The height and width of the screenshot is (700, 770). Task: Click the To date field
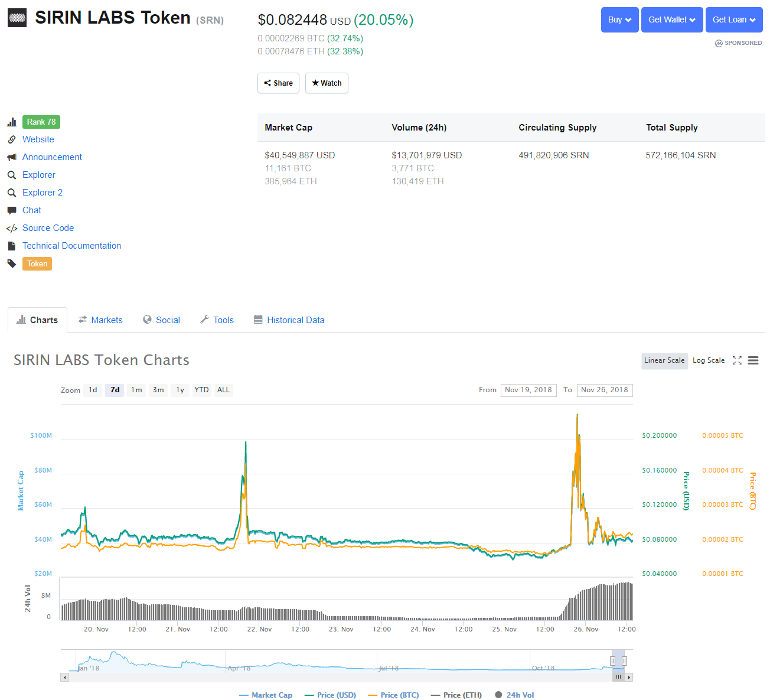point(605,390)
